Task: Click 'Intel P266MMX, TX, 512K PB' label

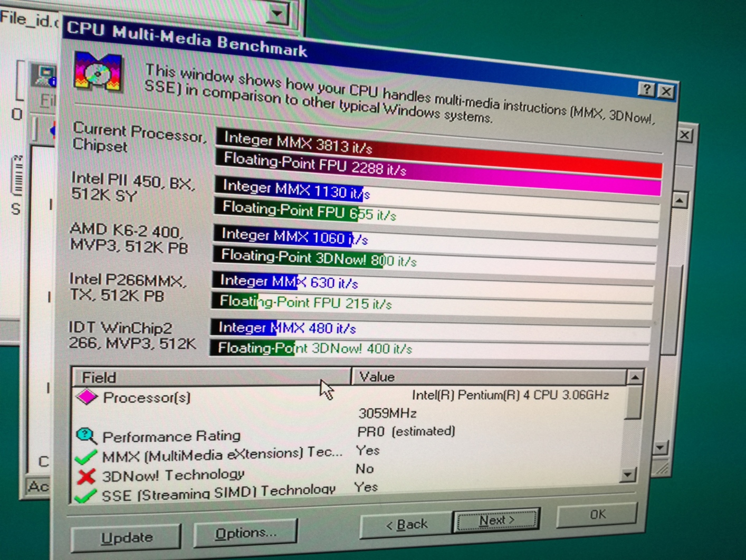Action: click(128, 287)
